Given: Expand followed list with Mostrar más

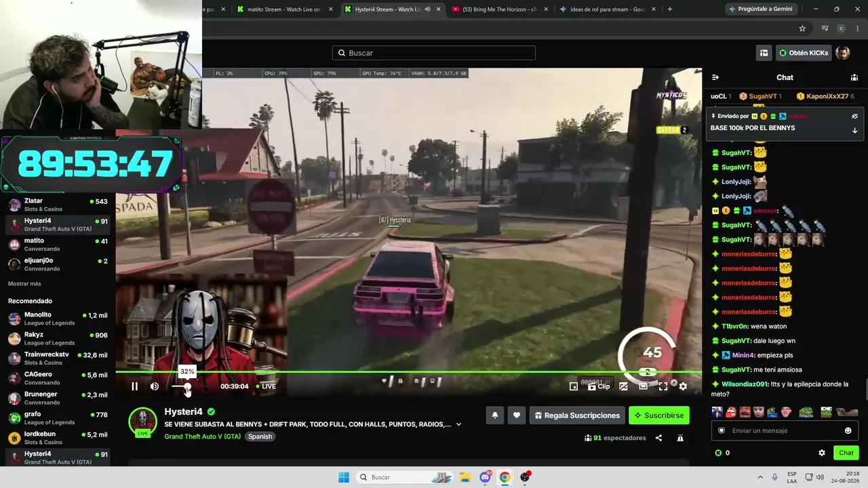Looking at the screenshot, I should [x=24, y=283].
